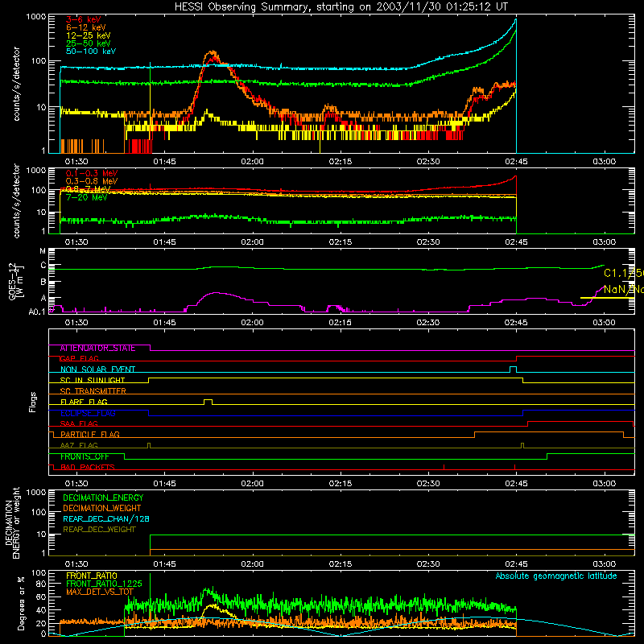Select the BAD_PACKETS flag label
This screenshot has width=644, height=644.
(88, 468)
